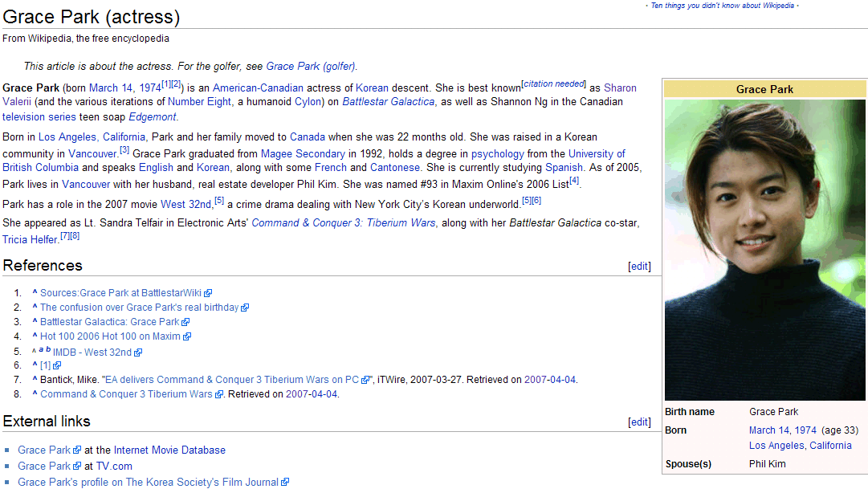
Task: Follow the Tricia Helfer link
Action: [30, 240]
